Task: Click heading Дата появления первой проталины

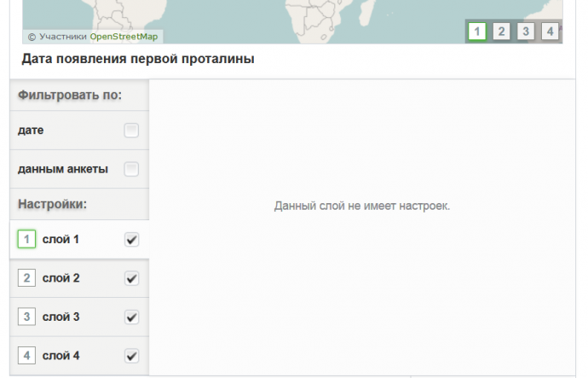Action: coord(138,59)
